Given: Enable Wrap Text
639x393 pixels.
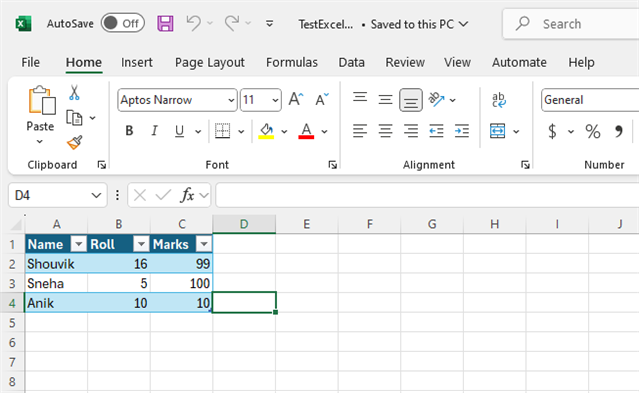Looking at the screenshot, I should (x=498, y=100).
